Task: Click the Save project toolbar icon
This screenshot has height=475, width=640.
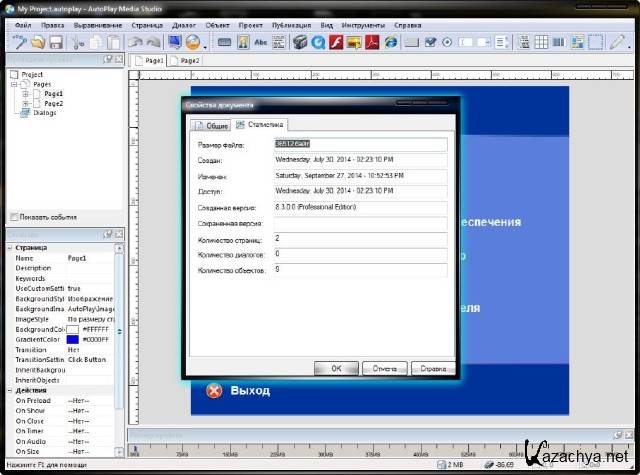Action: pos(57,42)
